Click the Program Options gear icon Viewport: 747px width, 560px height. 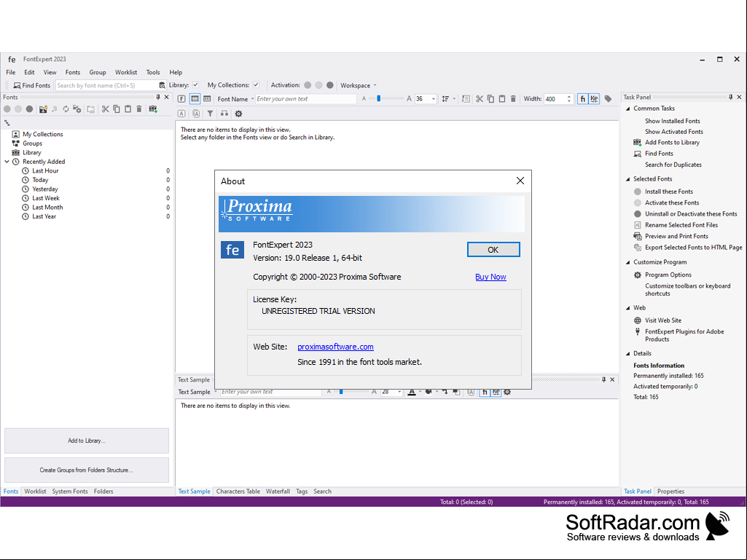click(638, 275)
